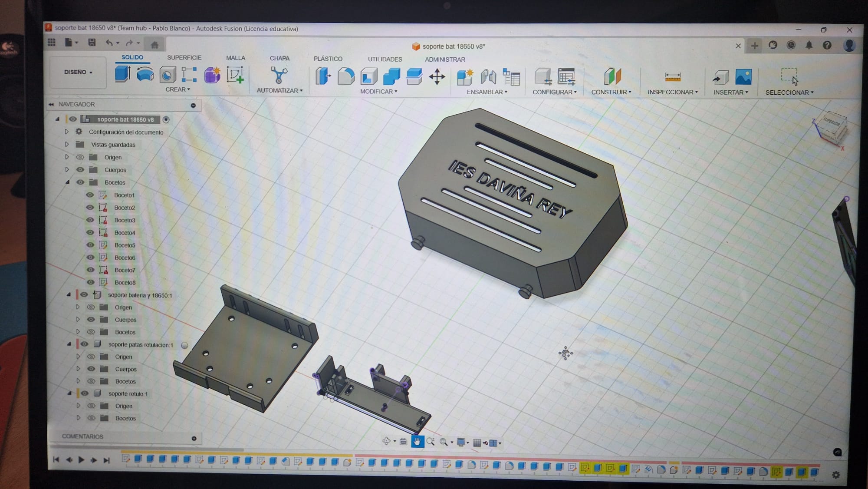
Task: Click the Measure ruler icon
Action: (672, 78)
